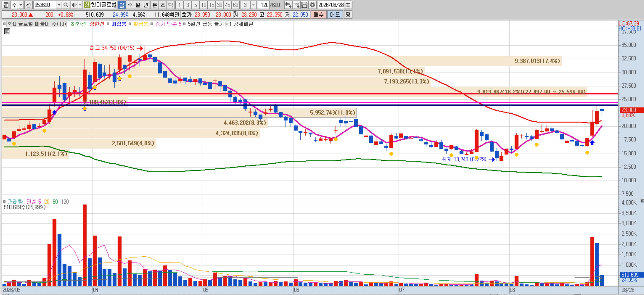
Task: Toggle the left panel layout icon
Action: pos(6,5)
